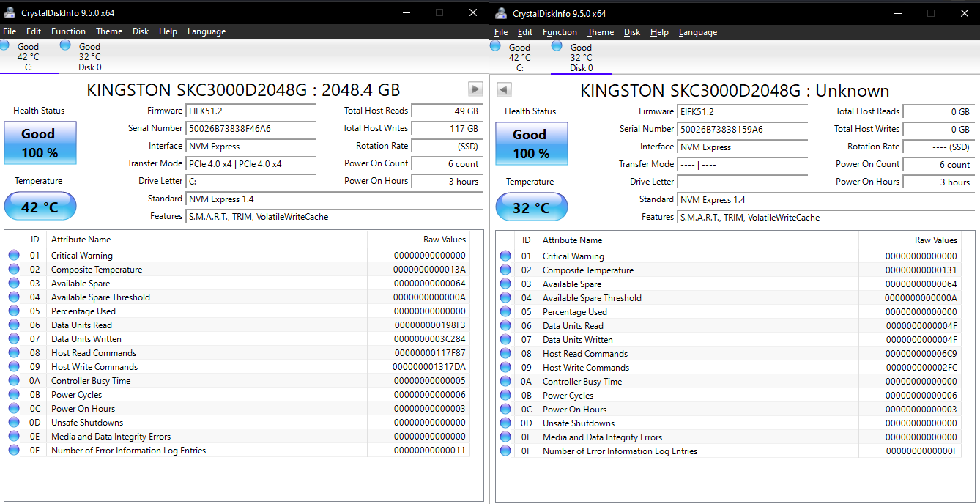Screen dimensions: 980x504
Task: Click status orb beside Data Units Read, left window
Action: pyautogui.click(x=14, y=325)
